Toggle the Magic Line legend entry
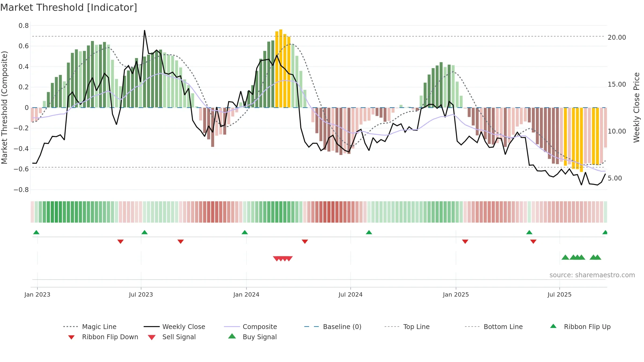 (90, 327)
